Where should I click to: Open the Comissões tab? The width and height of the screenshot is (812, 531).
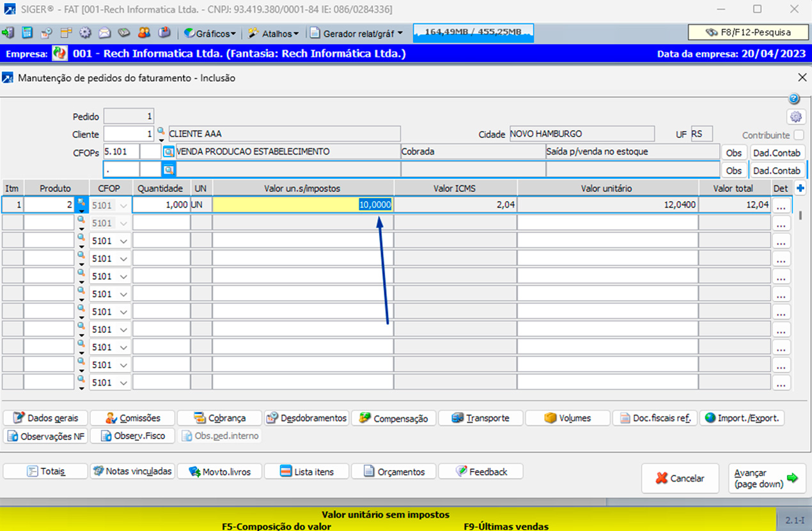pyautogui.click(x=132, y=418)
